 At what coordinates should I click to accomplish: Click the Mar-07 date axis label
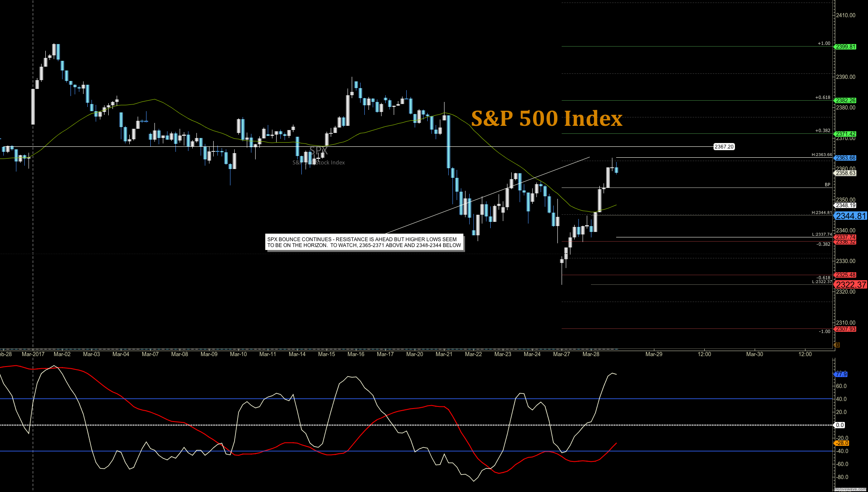click(150, 354)
